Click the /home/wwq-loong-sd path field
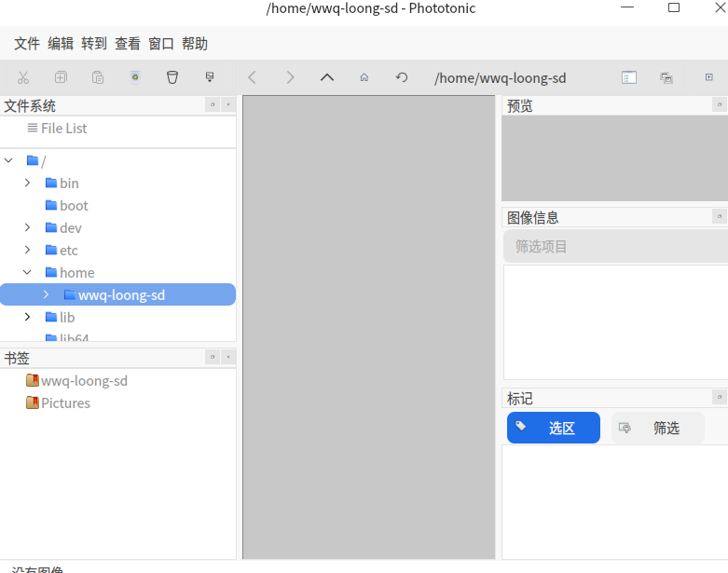Image resolution: width=728 pixels, height=573 pixels. (500, 78)
